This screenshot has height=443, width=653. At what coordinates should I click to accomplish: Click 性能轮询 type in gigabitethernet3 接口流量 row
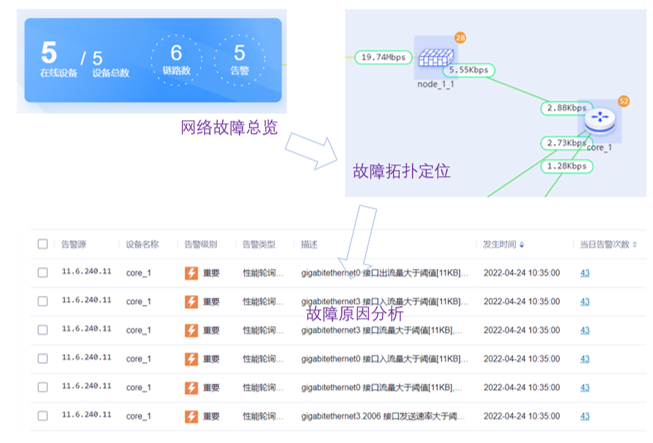point(263,331)
